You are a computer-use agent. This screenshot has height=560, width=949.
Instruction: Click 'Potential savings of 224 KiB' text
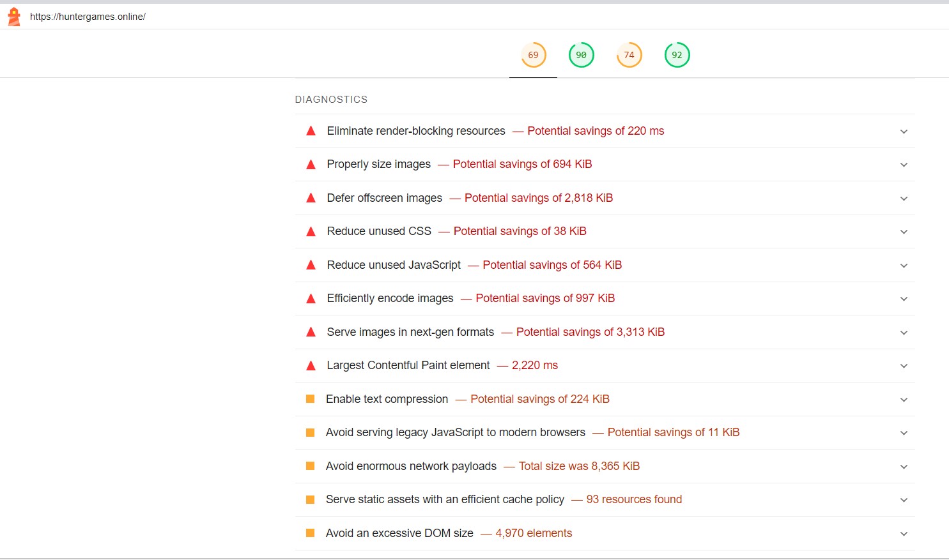(x=540, y=399)
